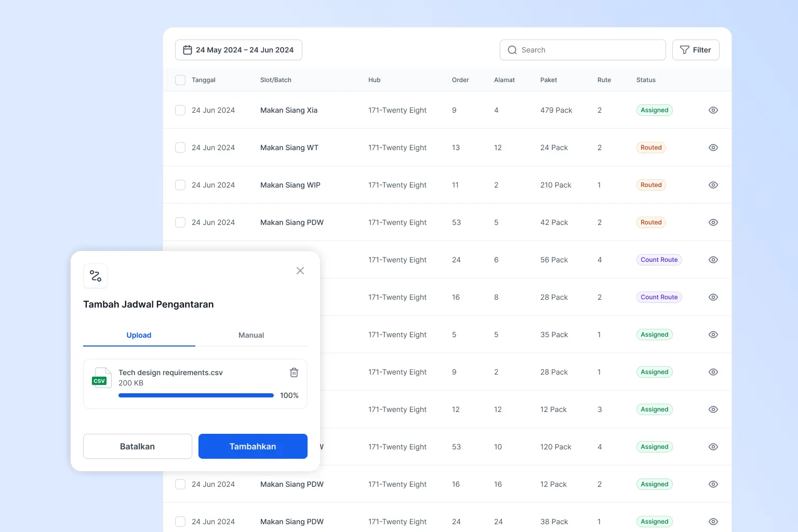Open details for the 120 Pack row

(713, 447)
